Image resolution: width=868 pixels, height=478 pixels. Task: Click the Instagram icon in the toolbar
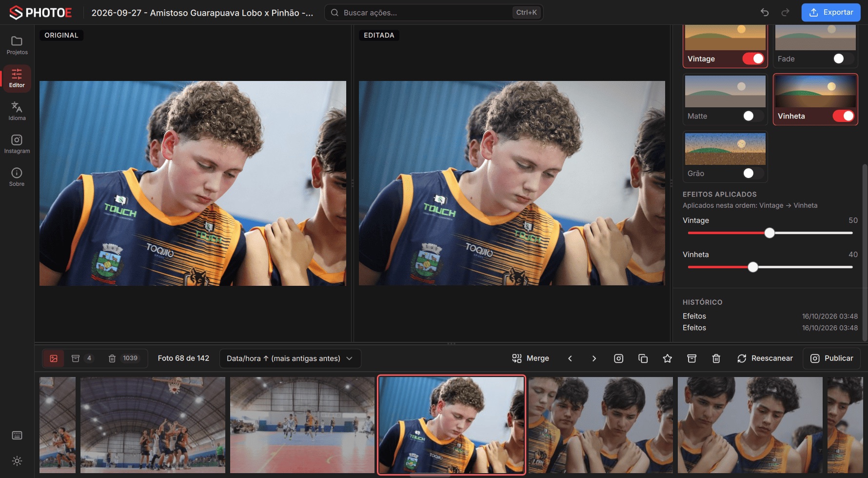[618, 358]
